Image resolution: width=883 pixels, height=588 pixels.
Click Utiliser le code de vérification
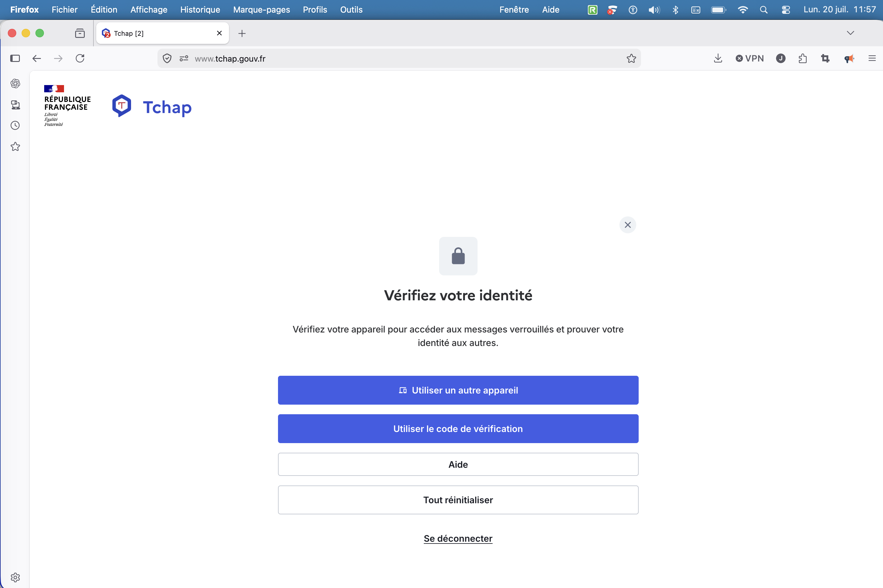458,429
